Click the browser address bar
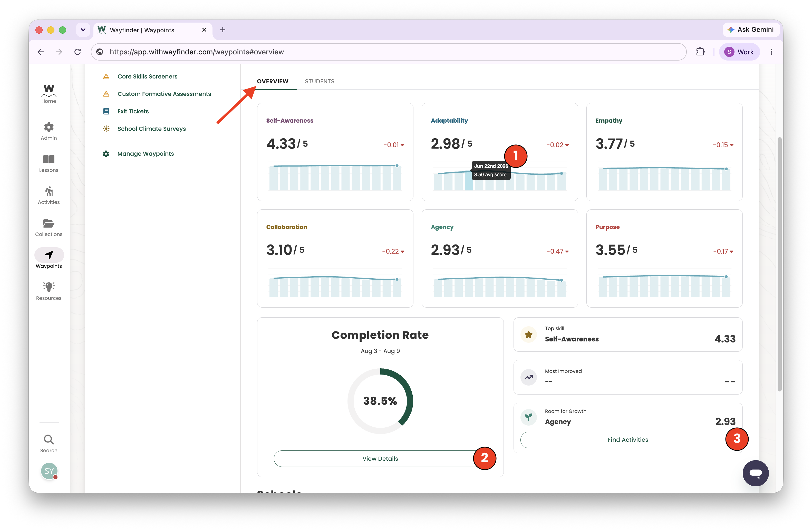This screenshot has height=531, width=812. point(389,52)
